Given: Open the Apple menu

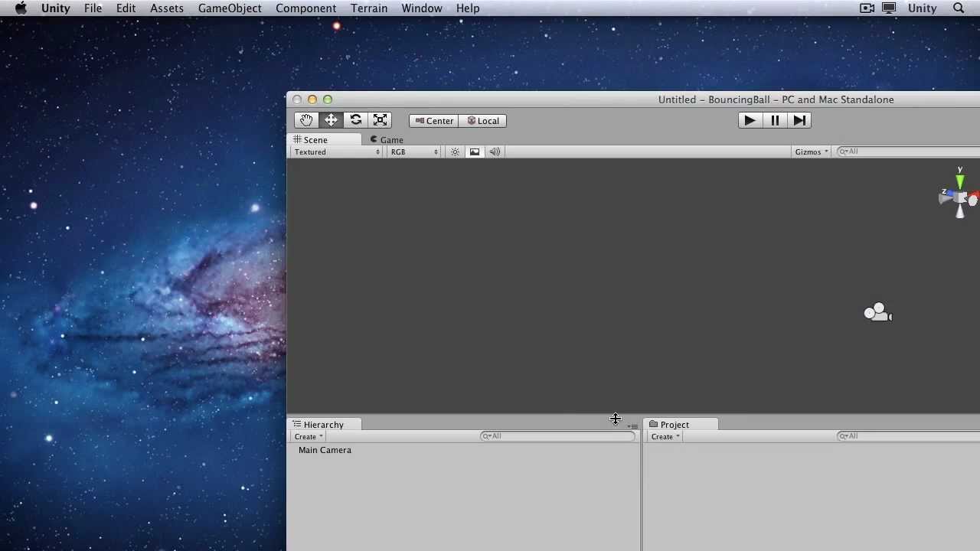Looking at the screenshot, I should [x=21, y=8].
